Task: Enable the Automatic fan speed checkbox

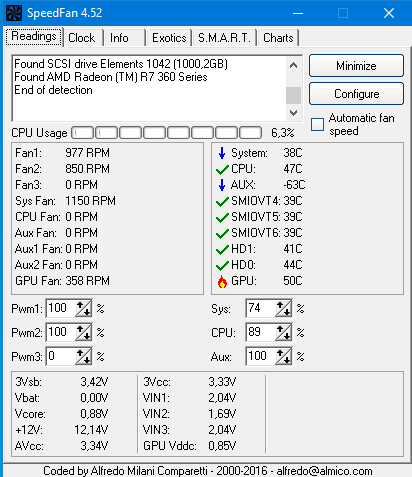Action: click(x=317, y=124)
